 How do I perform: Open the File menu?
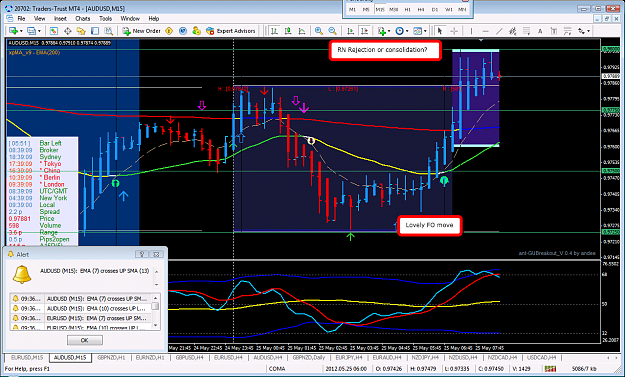click(x=21, y=18)
